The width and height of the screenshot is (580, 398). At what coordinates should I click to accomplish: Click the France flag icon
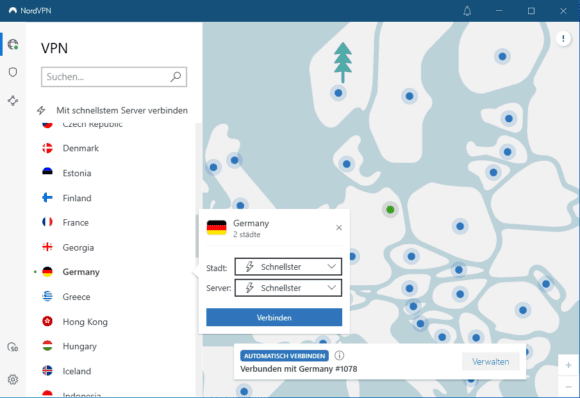(47, 222)
